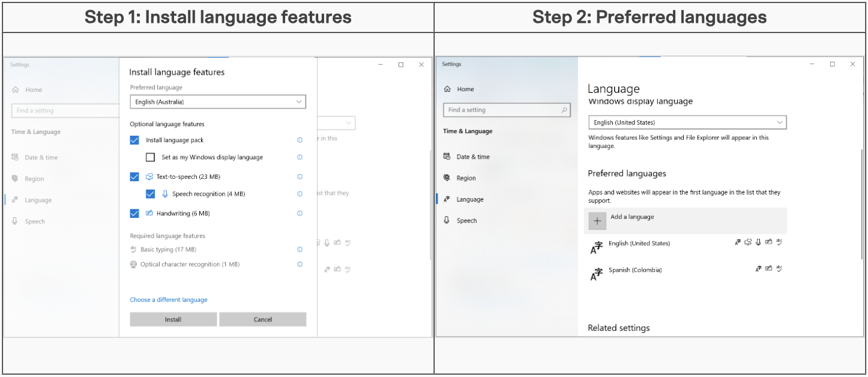The image size is (868, 377).
Task: Open the English (Australia) preferred language dropdown
Action: 218,102
